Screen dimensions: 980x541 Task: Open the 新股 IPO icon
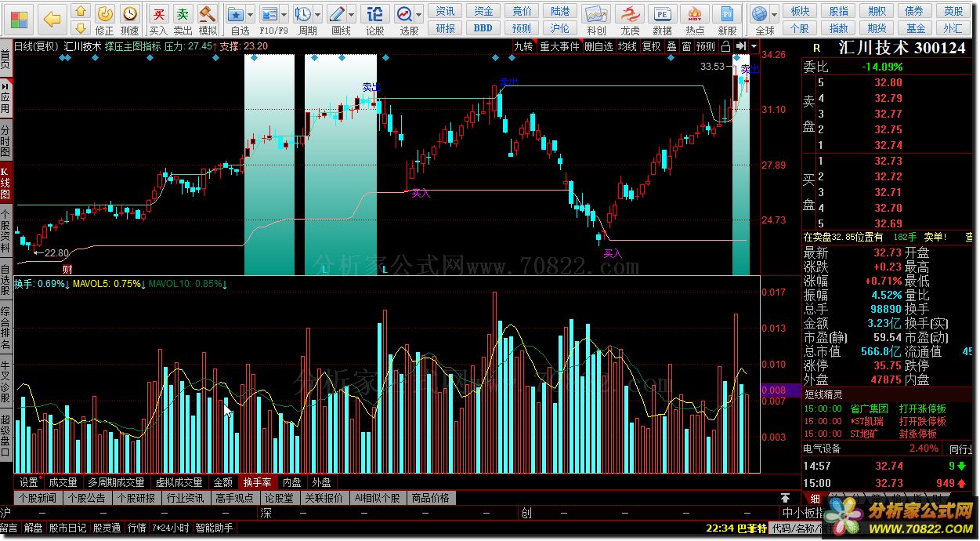(x=728, y=20)
